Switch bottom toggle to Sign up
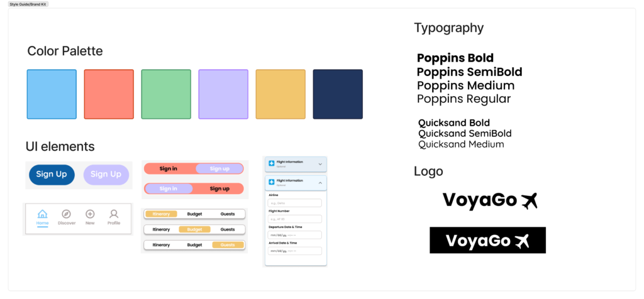The image size is (644, 299). (x=219, y=188)
